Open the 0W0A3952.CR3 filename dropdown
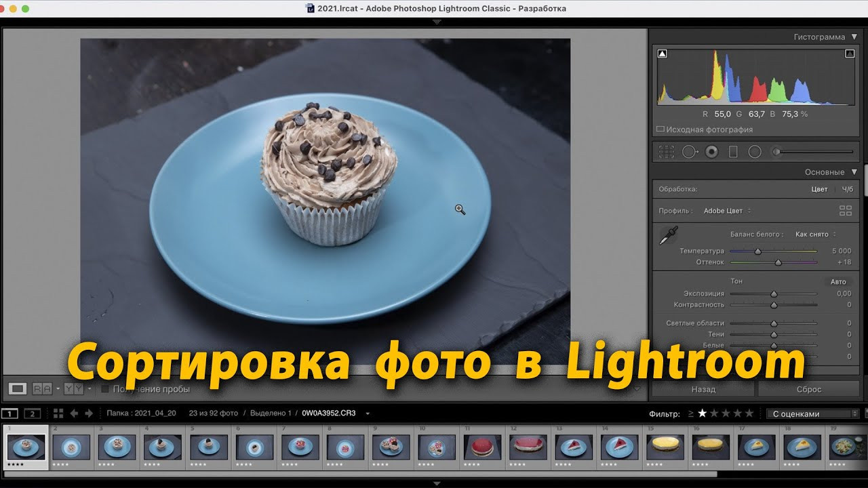The image size is (868, 488). point(367,413)
